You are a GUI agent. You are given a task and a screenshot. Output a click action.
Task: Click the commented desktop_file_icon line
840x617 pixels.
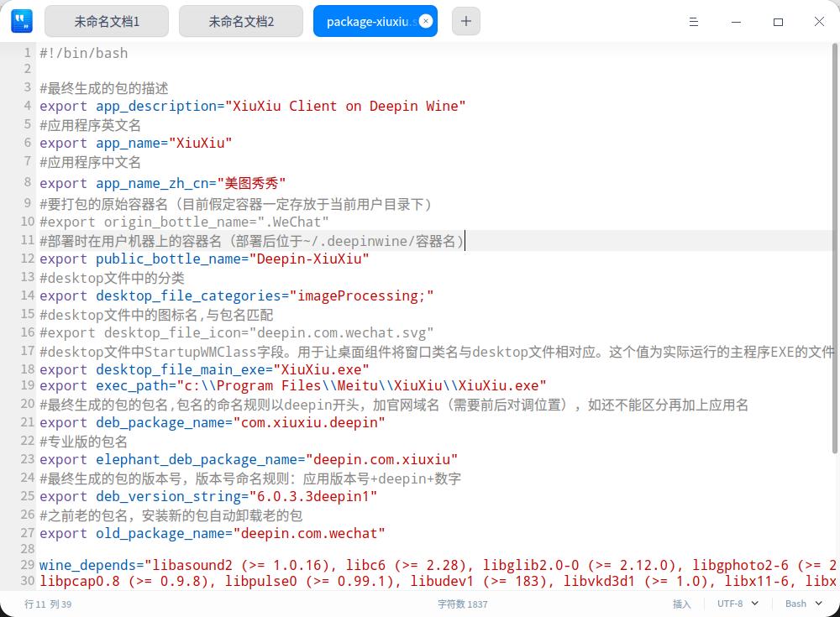[x=236, y=332]
